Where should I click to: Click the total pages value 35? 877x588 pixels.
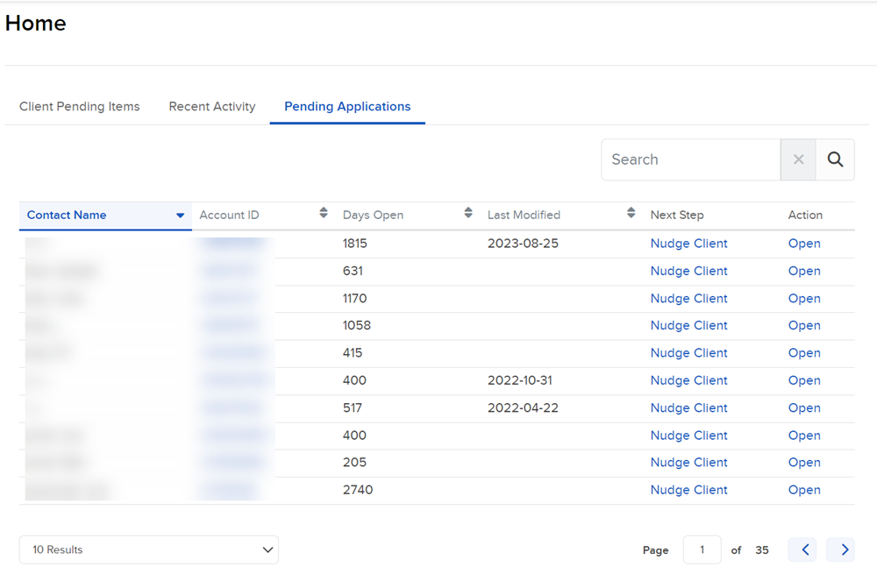coord(762,550)
